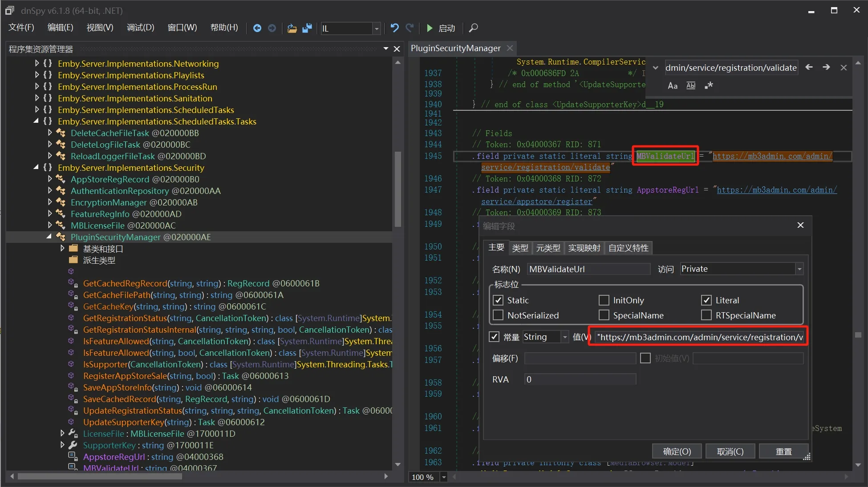The height and width of the screenshot is (487, 868).
Task: Click the 取消(C) button
Action: (x=730, y=451)
